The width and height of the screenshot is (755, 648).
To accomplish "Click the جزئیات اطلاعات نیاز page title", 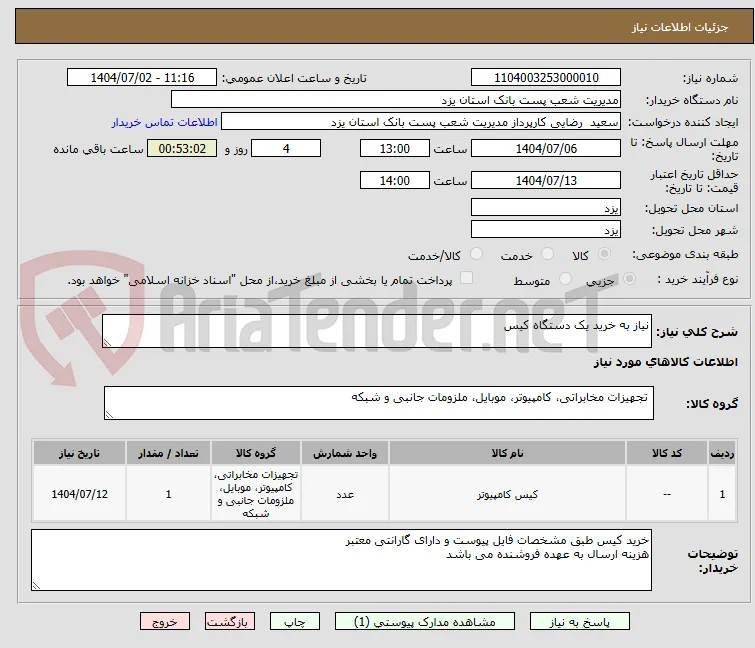I will 680,27.
